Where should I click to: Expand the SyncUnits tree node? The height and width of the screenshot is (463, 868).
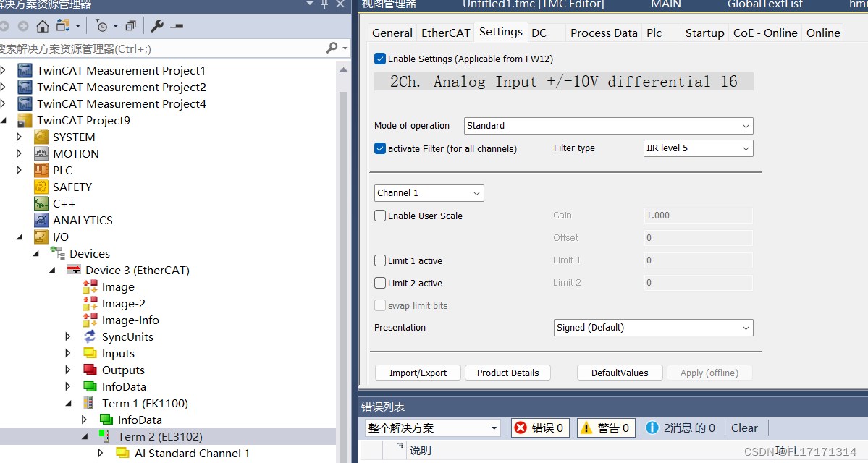[68, 336]
